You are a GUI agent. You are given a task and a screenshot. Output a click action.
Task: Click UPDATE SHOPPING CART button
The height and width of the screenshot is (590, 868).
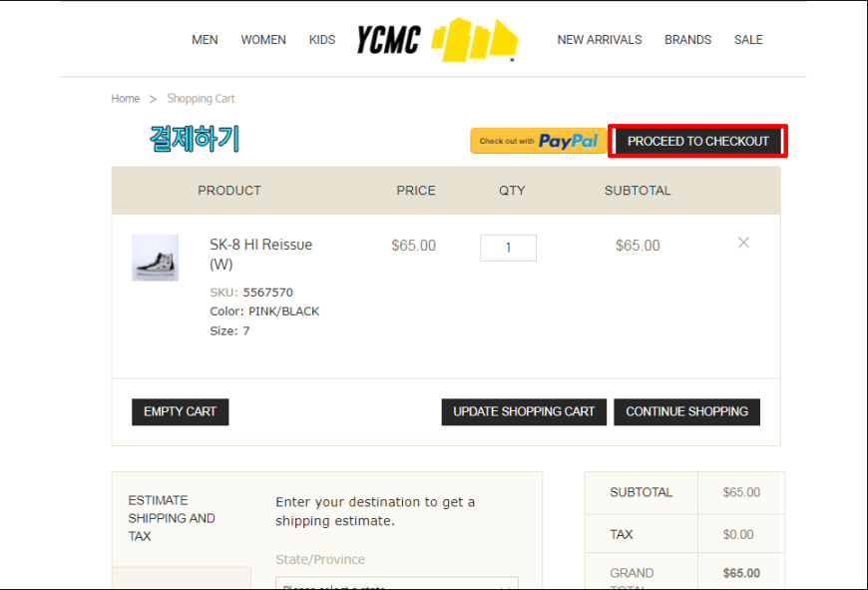524,411
